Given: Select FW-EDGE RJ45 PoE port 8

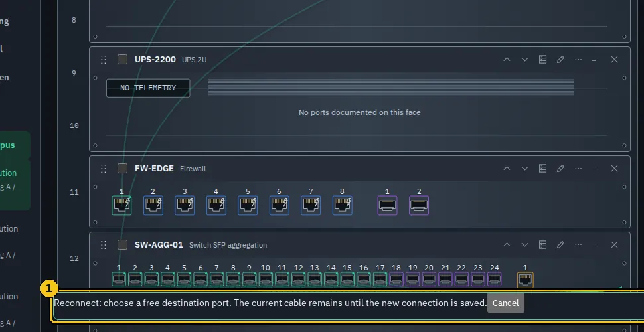Looking at the screenshot, I should [x=343, y=205].
